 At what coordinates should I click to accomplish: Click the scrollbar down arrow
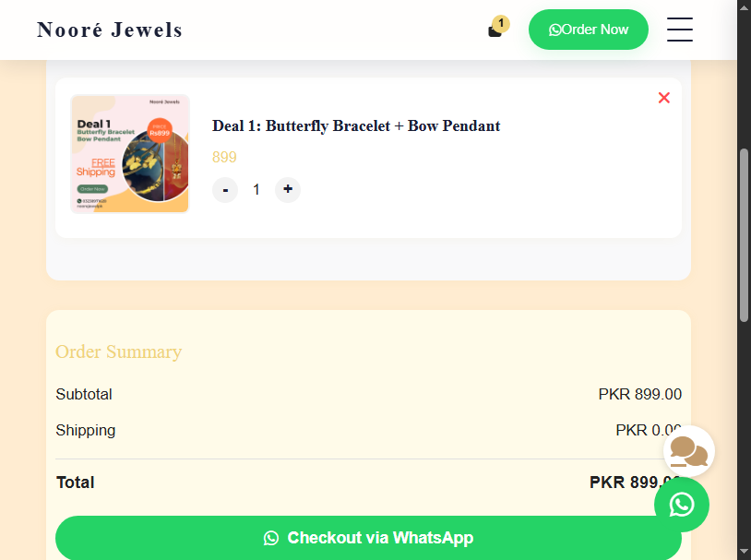coord(744,552)
